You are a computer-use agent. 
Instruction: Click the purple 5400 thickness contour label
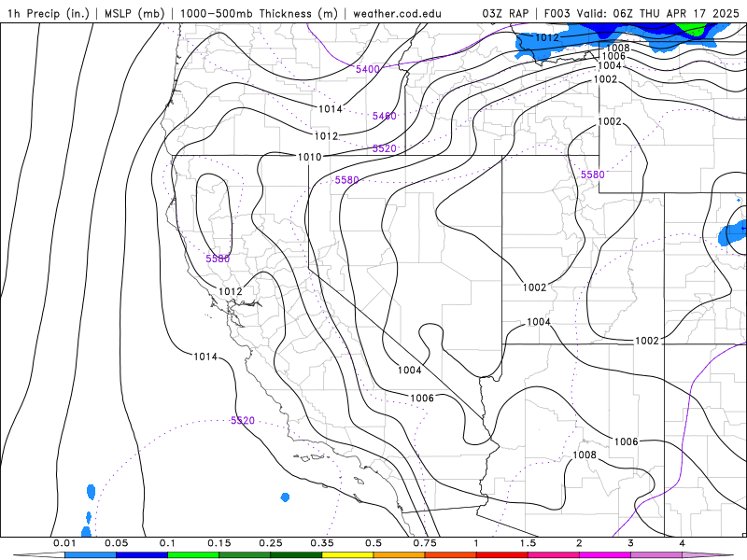[x=368, y=69]
